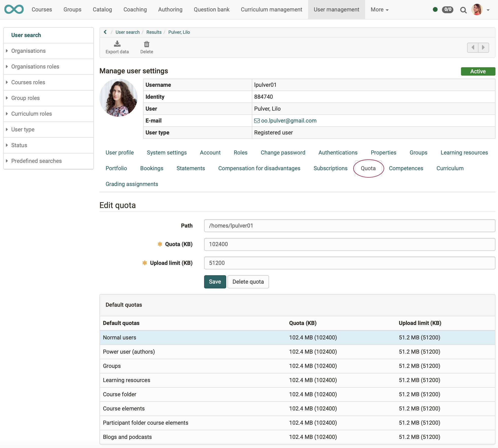Image resolution: width=498 pixels, height=448 pixels.
Task: Click into the Quota (KB) field
Action: 349,244
